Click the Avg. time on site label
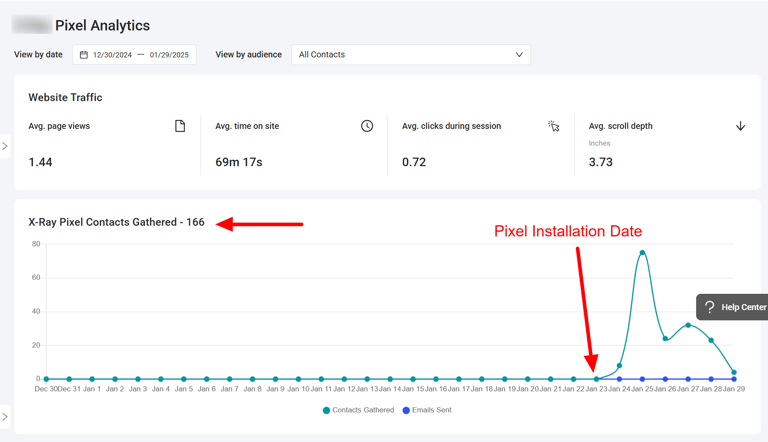 tap(247, 126)
